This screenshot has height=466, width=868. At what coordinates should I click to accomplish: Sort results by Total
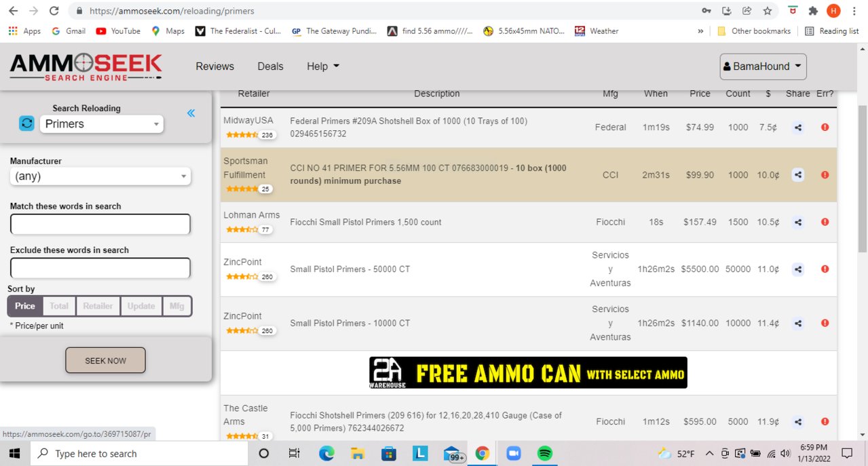[x=59, y=306]
